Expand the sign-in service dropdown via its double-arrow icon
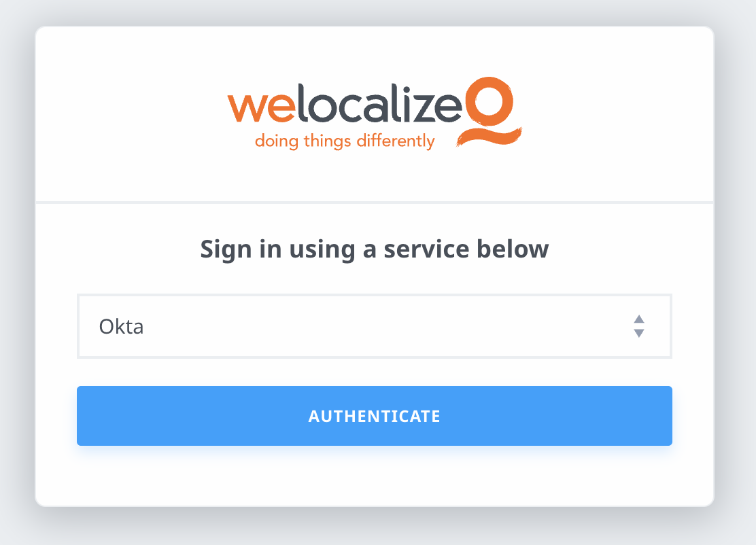Image resolution: width=756 pixels, height=545 pixels. tap(638, 326)
